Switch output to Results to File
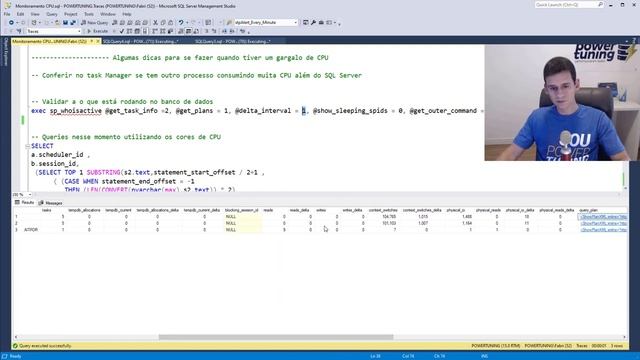The width and height of the screenshot is (640, 360). (x=196, y=31)
